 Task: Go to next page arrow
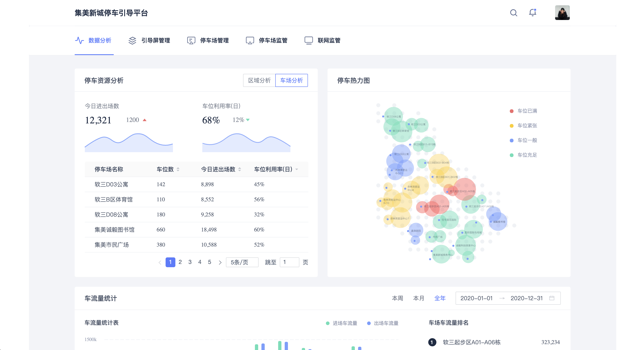coord(220,262)
